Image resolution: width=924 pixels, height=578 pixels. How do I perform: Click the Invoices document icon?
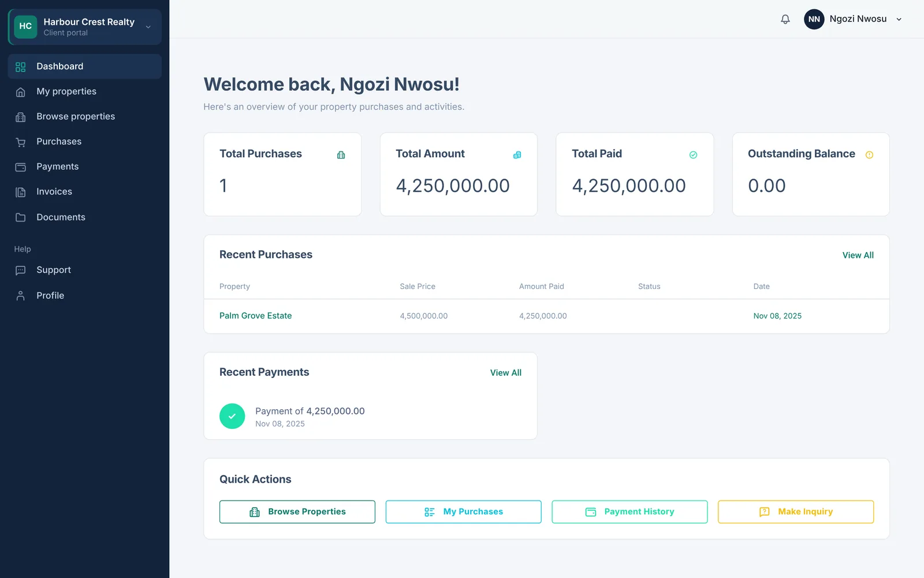point(21,192)
